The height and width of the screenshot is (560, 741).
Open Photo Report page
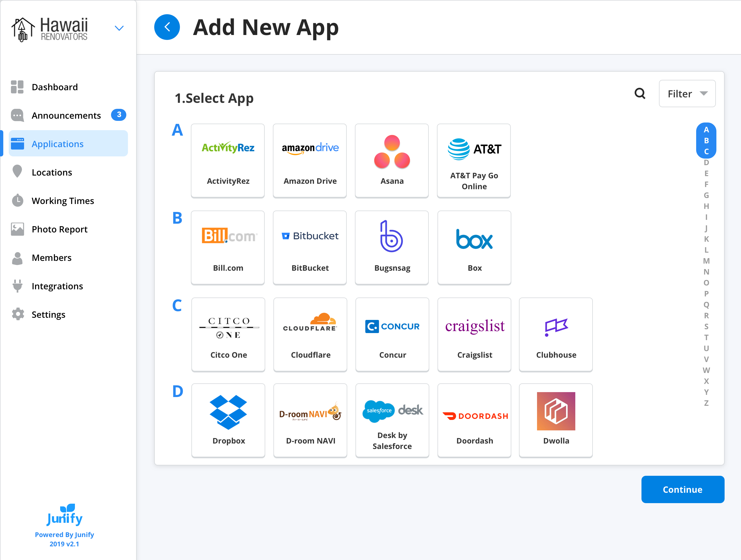(x=68, y=229)
